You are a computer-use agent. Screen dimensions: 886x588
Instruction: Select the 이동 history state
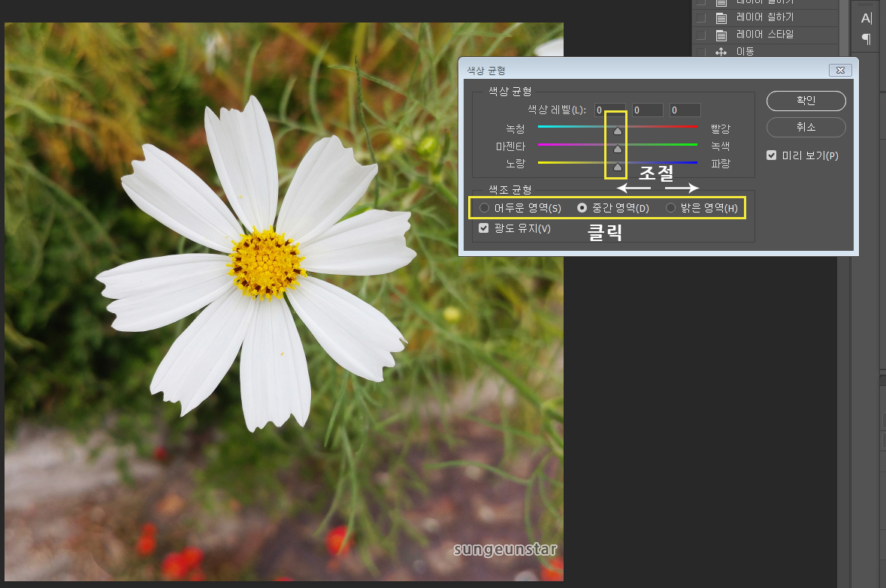coord(765,51)
